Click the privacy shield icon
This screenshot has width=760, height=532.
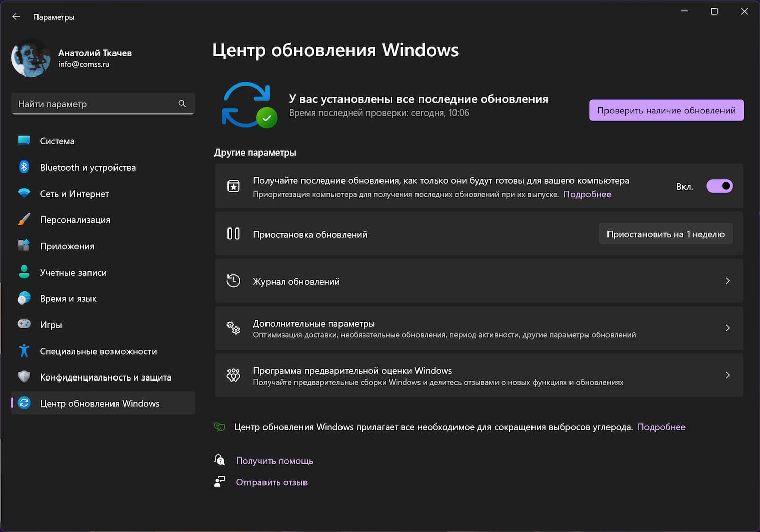(24, 377)
